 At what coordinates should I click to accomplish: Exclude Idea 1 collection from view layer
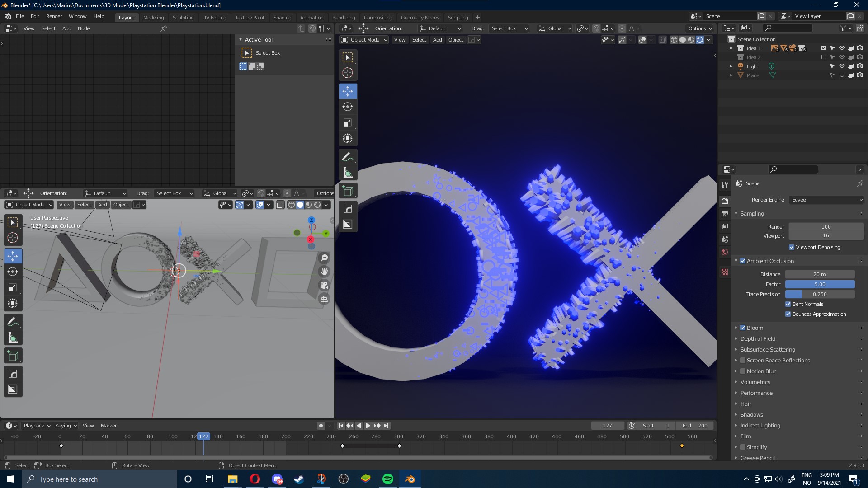[x=824, y=48]
